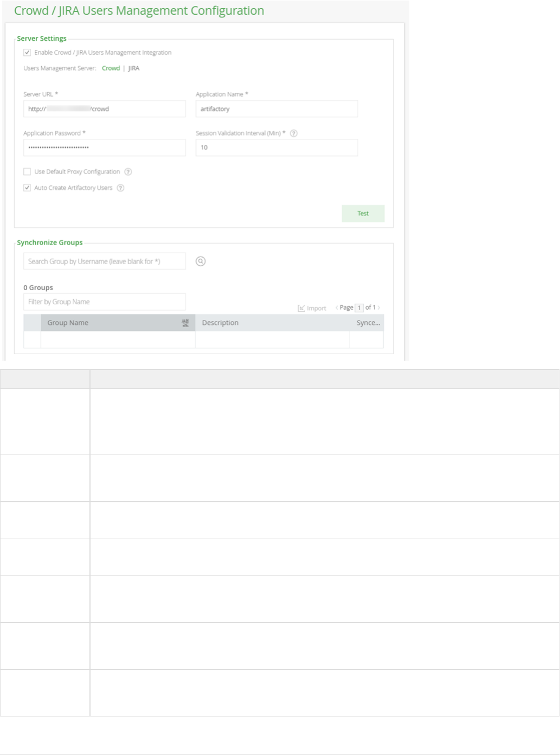Go to previous page of groups
560x755 pixels.
pos(337,308)
